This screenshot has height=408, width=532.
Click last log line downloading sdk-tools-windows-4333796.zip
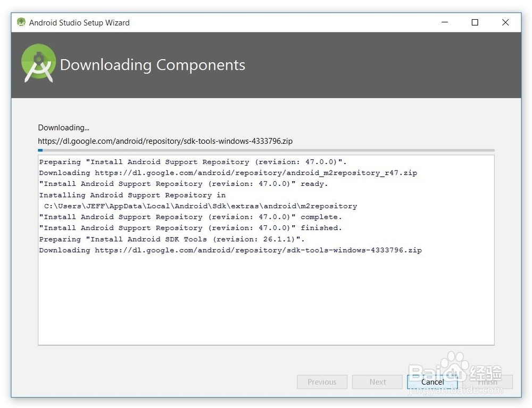[x=230, y=250]
